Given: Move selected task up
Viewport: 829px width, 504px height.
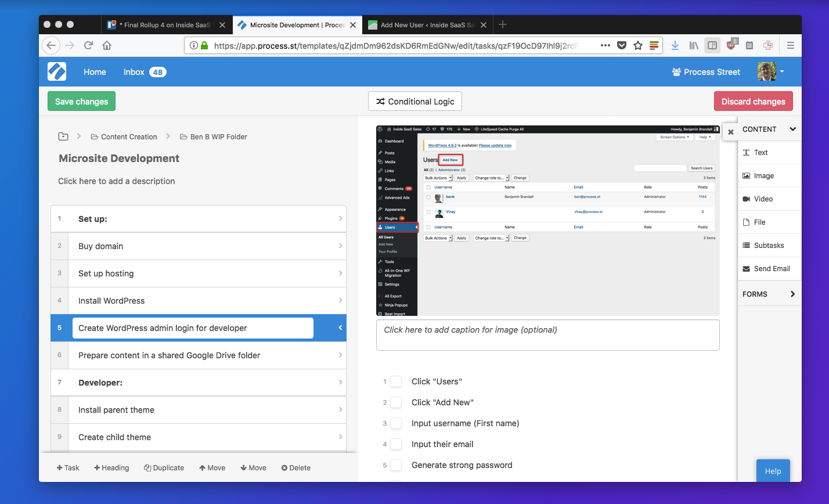Looking at the screenshot, I should [x=212, y=467].
